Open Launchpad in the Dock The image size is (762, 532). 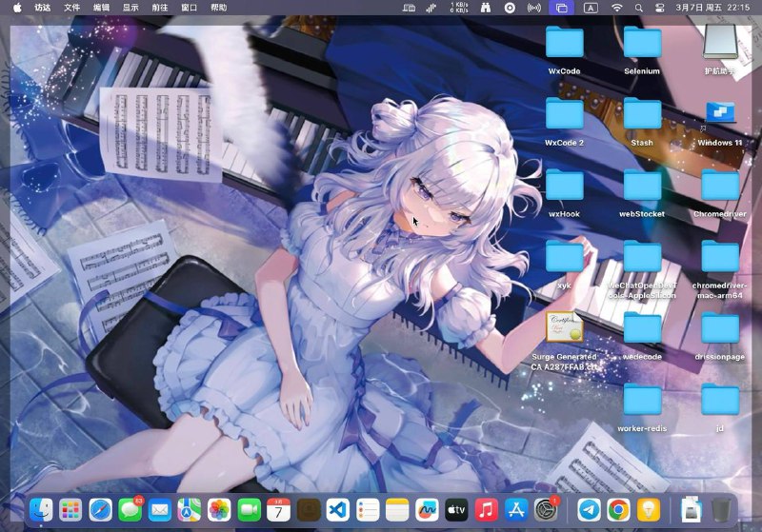point(70,510)
